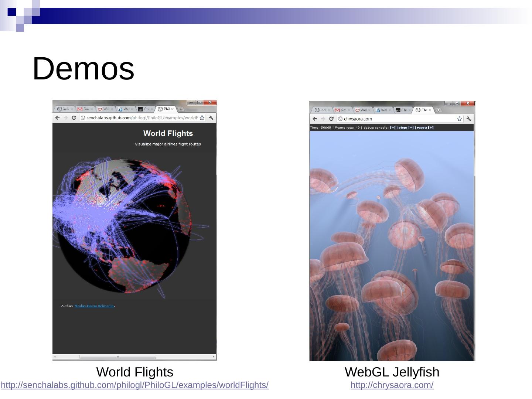Screen dimensions: 532x399
Task: Click the back arrow in World Flights browser
Action: (57, 118)
